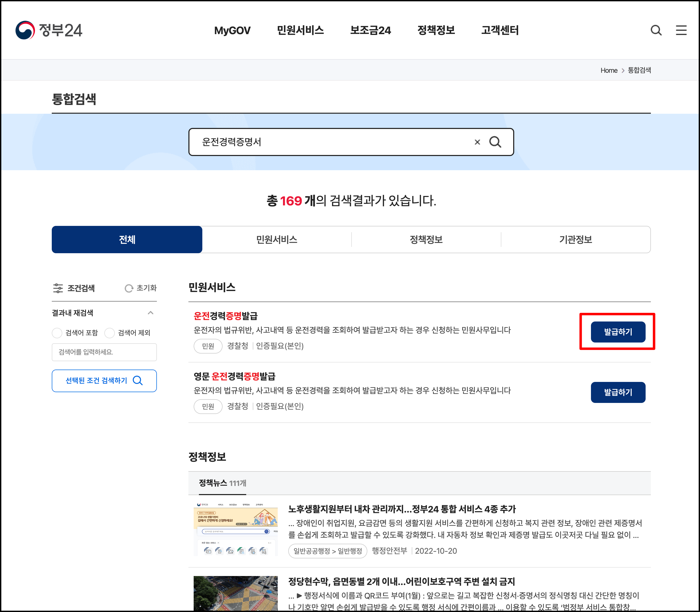The image size is (700, 612).
Task: Open thumbnail of 노후생활지원 news article
Action: (235, 529)
